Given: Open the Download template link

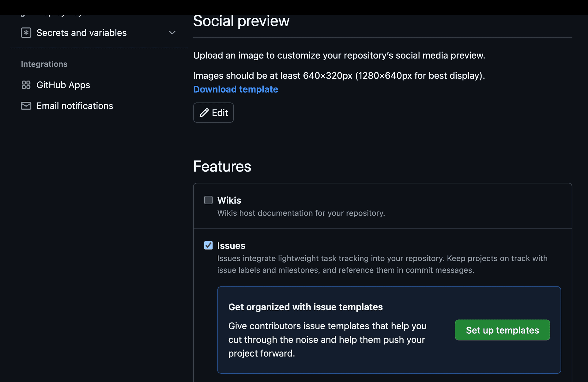Looking at the screenshot, I should pyautogui.click(x=236, y=89).
